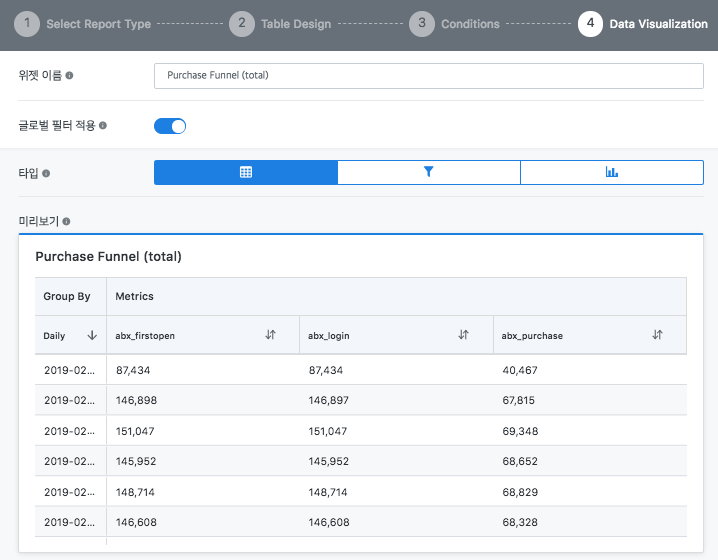The image size is (718, 560).
Task: Click the Metrics header cell
Action: pyautogui.click(x=397, y=296)
